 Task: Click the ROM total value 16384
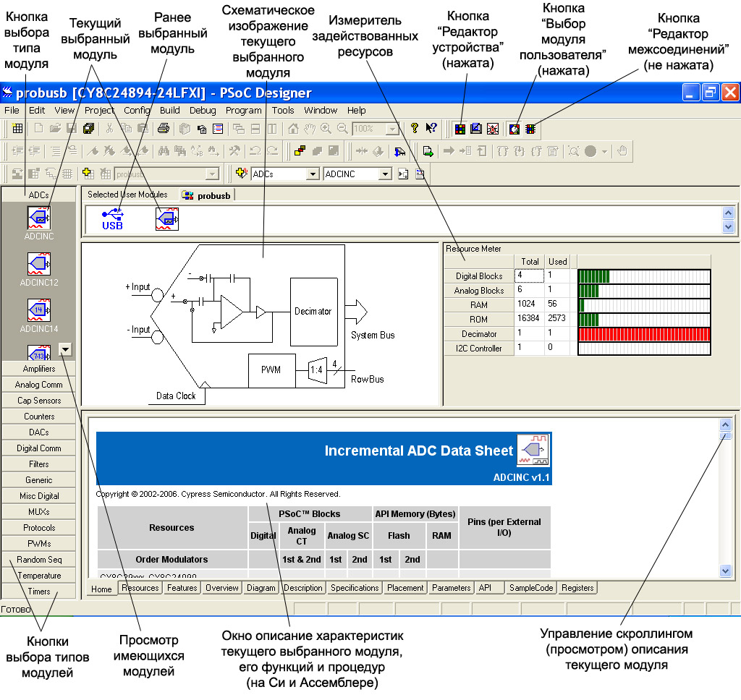coord(529,318)
